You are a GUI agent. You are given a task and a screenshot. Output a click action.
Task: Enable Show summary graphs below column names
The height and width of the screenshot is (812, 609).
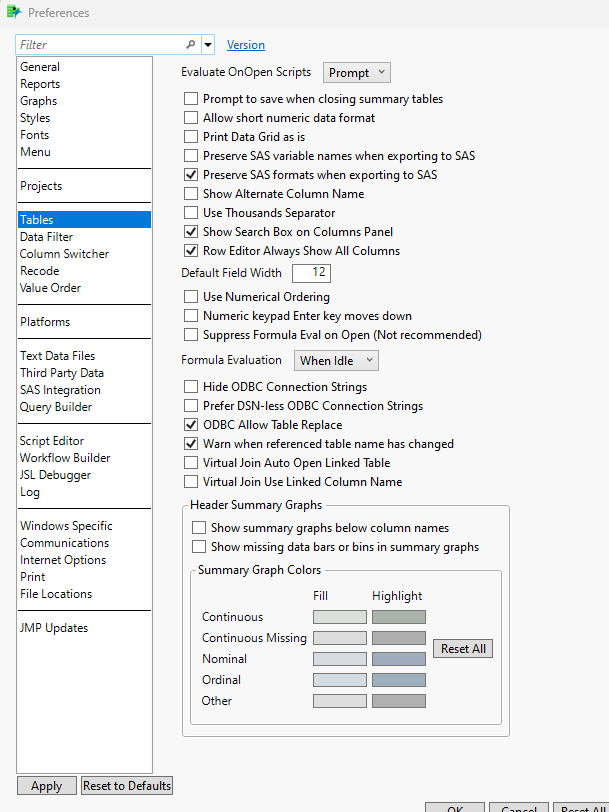point(199,528)
